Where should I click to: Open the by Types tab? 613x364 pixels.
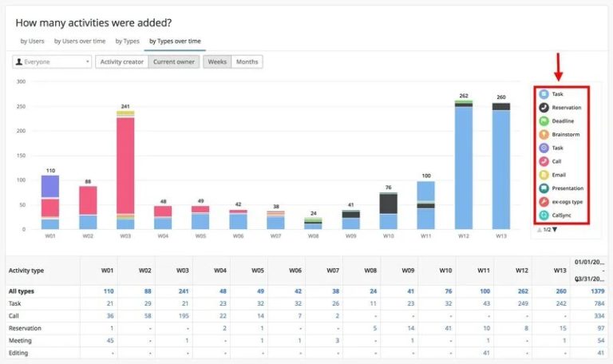(127, 41)
